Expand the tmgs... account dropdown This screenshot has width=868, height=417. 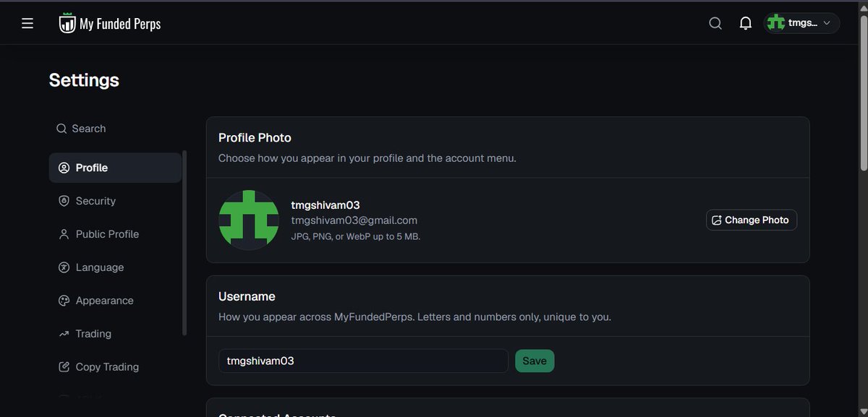coord(801,23)
